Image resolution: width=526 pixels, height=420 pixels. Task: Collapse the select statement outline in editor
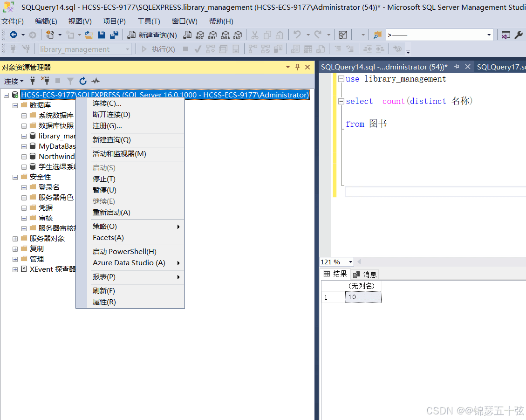(341, 101)
